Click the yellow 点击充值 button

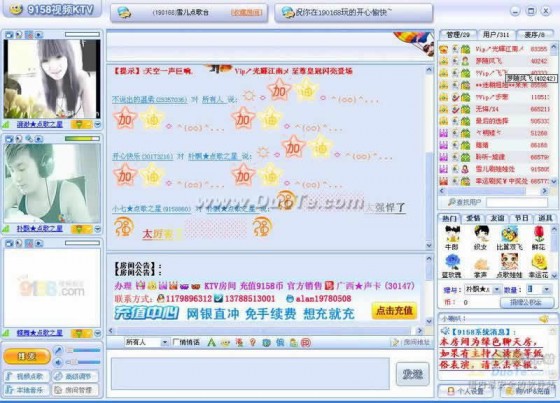394,310
